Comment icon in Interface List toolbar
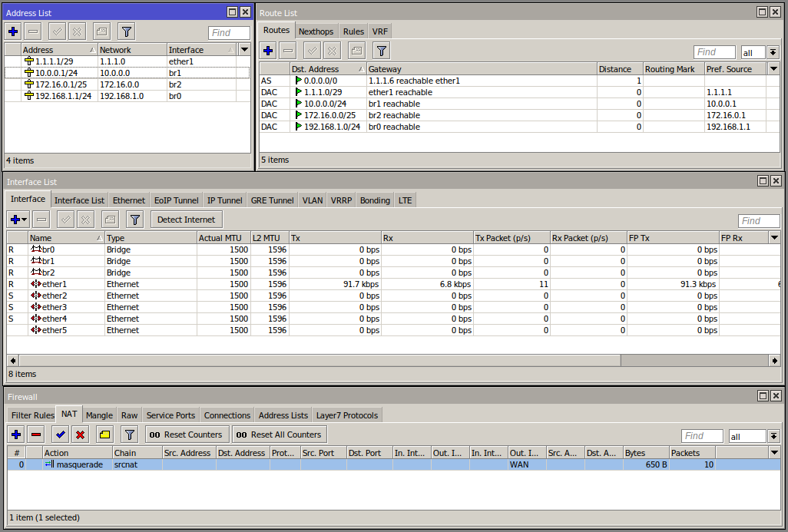The height and width of the screenshot is (532, 788). click(110, 220)
